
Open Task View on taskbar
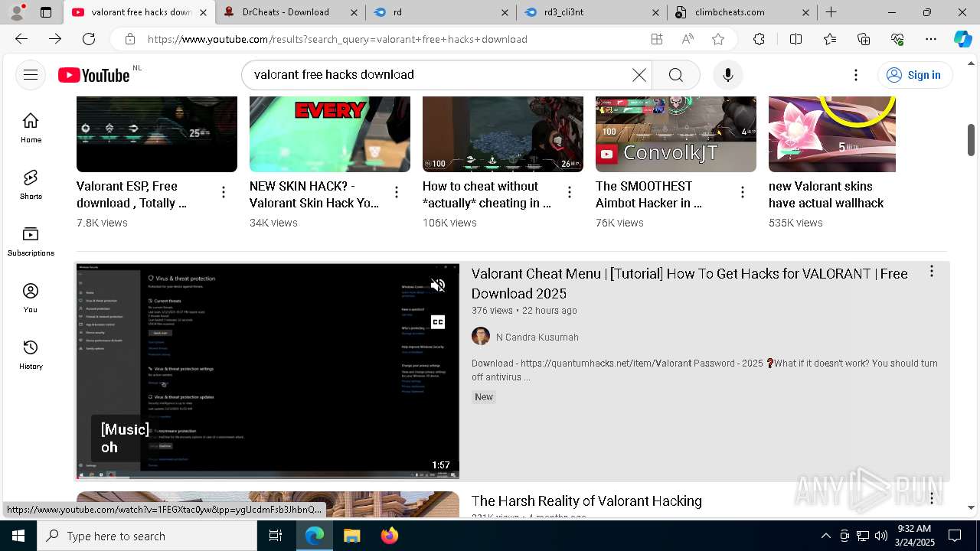coord(276,536)
